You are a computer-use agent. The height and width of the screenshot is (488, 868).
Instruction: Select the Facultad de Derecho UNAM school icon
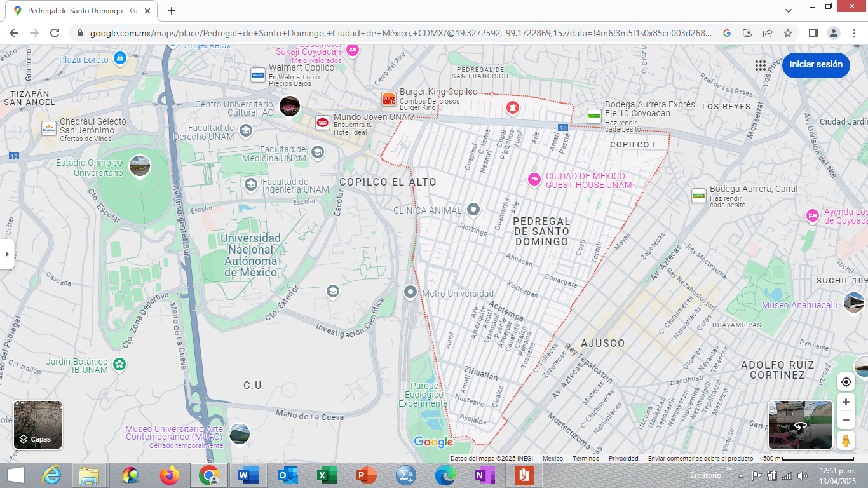click(x=246, y=132)
